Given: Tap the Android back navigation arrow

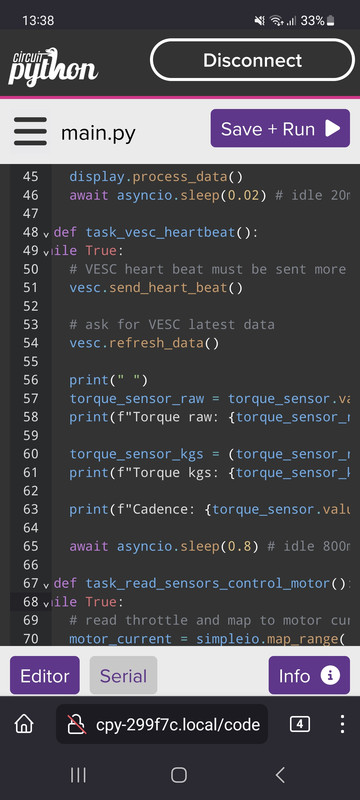Looking at the screenshot, I should pos(279,776).
